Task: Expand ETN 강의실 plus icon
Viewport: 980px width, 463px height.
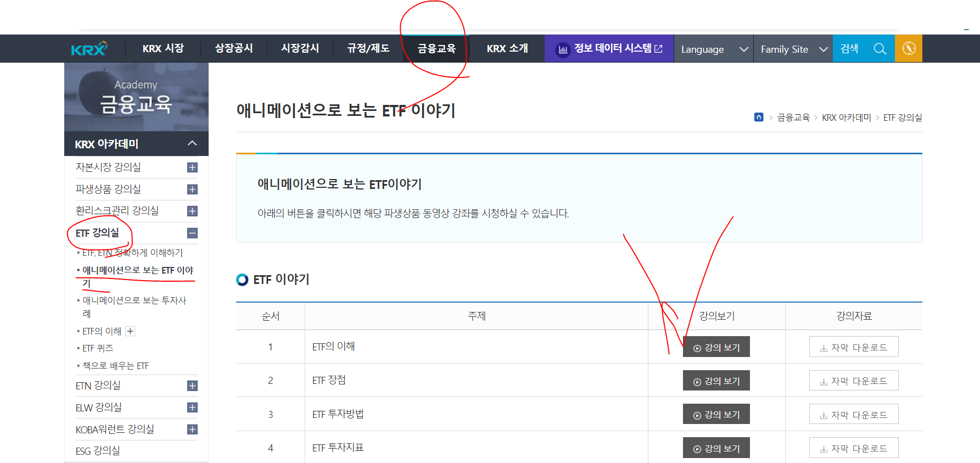Action: coord(192,386)
